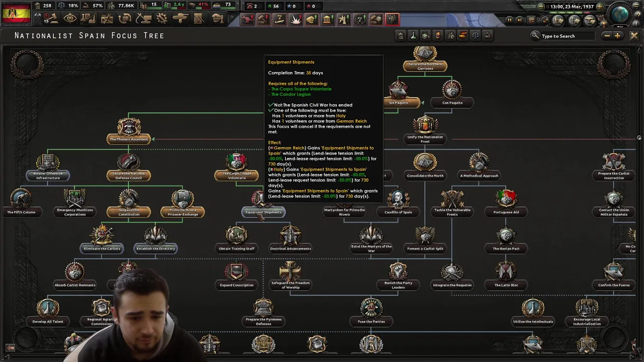Screen dimensions: 644x362
Task: Open the Diplomacy screen icon
Action: coord(107,19)
